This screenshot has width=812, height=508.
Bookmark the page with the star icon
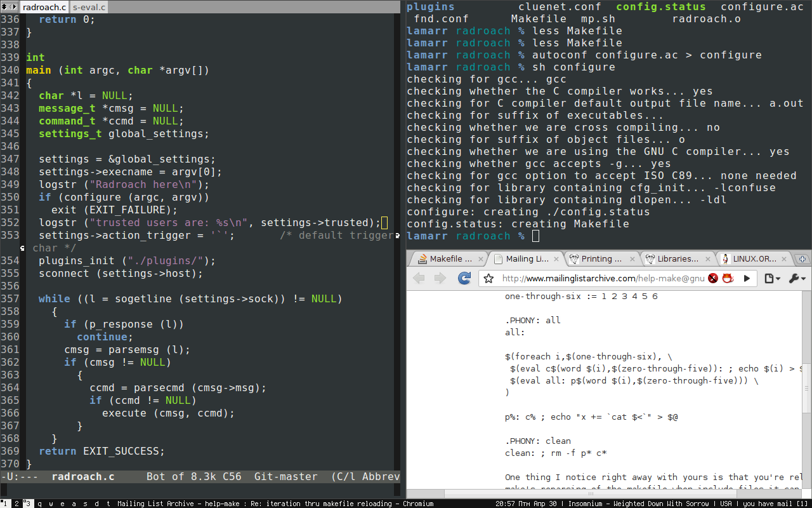[x=488, y=278]
